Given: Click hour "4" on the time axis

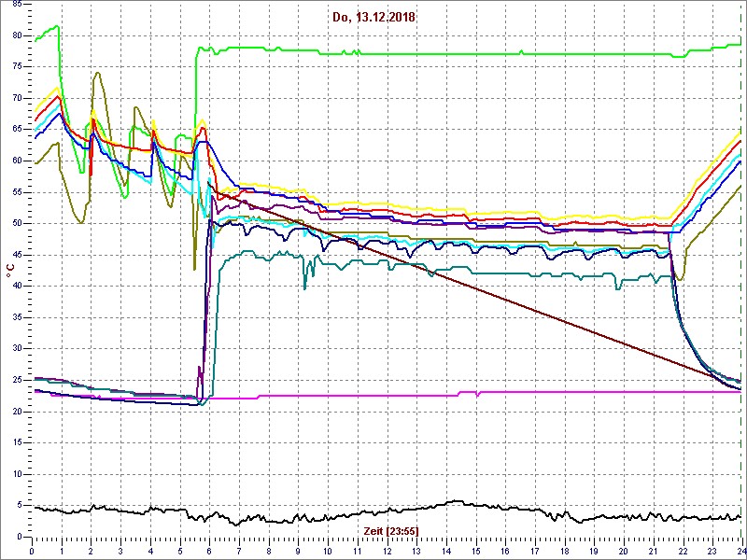Looking at the screenshot, I should point(150,550).
